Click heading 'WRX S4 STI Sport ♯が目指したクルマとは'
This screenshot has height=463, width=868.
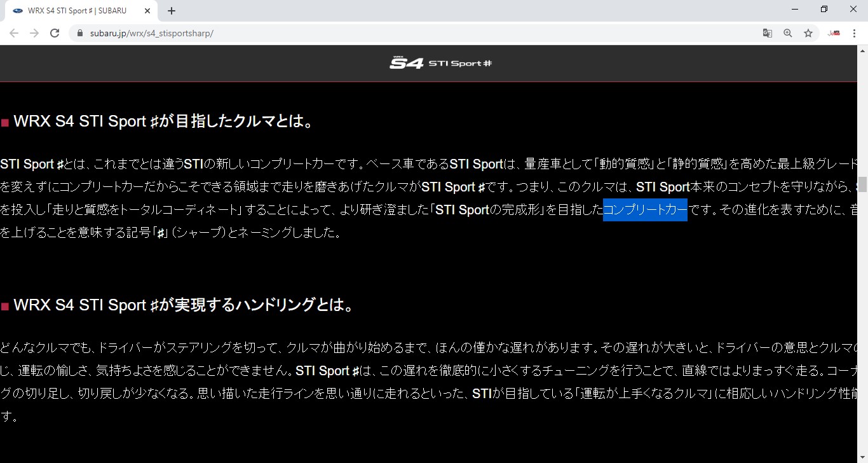pyautogui.click(x=163, y=121)
